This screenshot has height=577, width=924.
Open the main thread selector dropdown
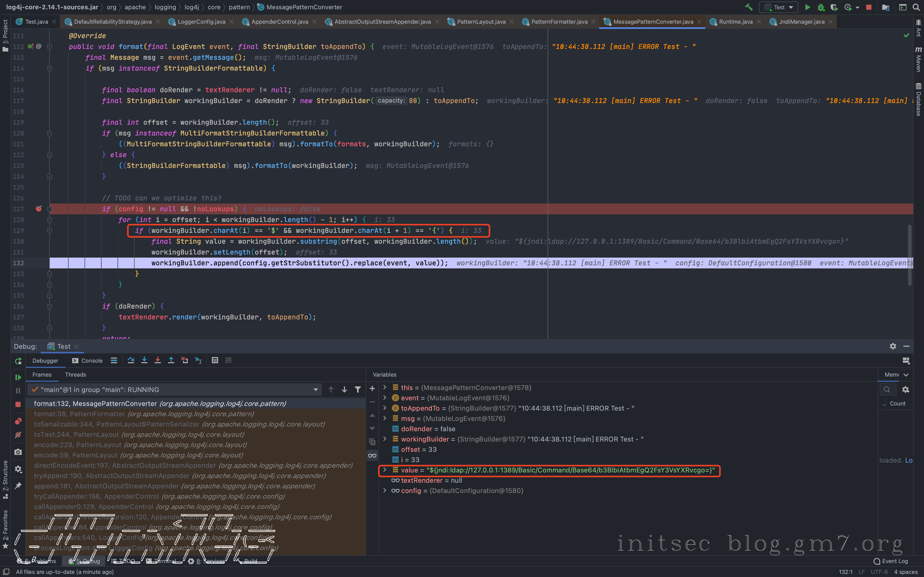point(315,390)
